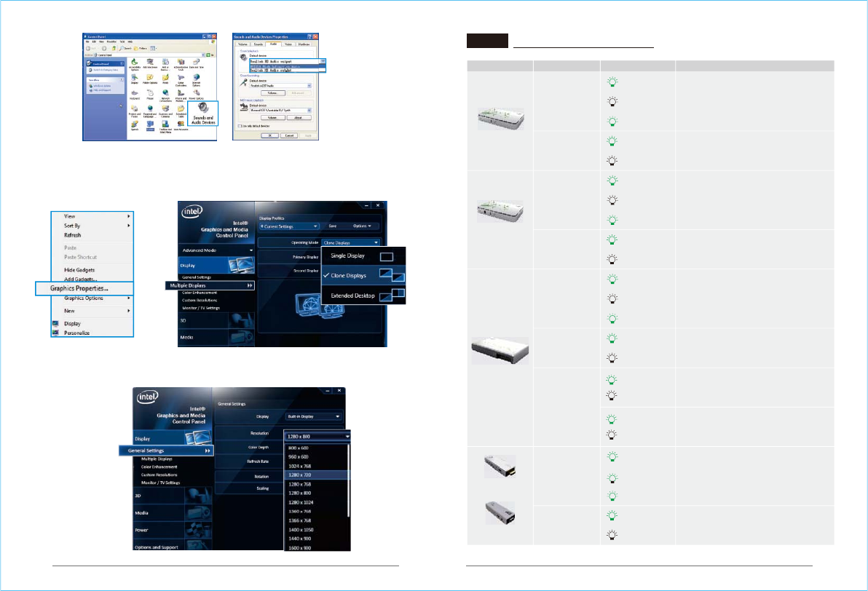
Task: Open Game Controllers icon
Action: coord(181,81)
